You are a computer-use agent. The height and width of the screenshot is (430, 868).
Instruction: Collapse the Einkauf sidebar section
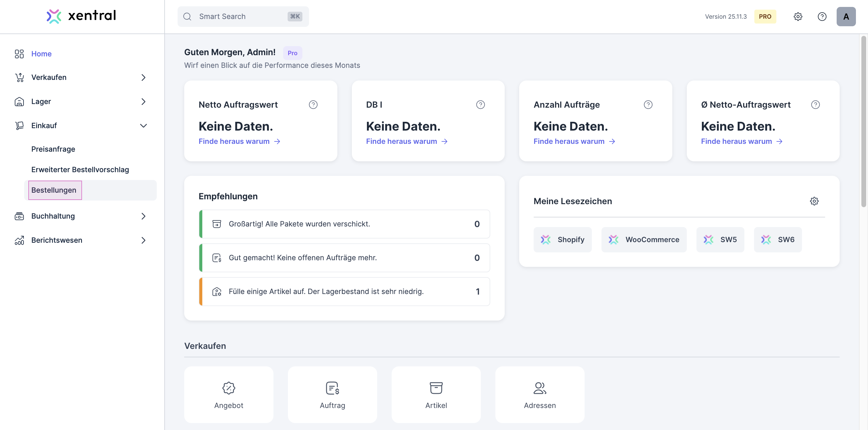coord(143,126)
